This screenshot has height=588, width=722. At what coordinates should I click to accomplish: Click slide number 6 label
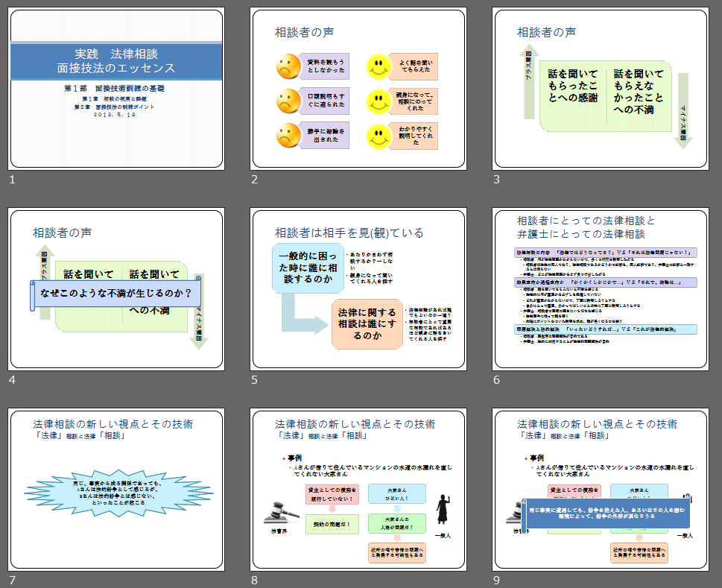(496, 380)
